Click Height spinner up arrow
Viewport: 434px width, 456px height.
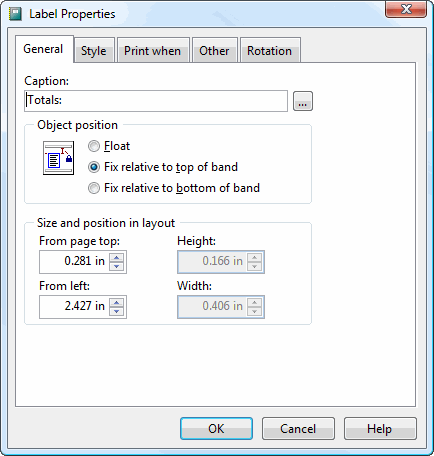click(255, 257)
